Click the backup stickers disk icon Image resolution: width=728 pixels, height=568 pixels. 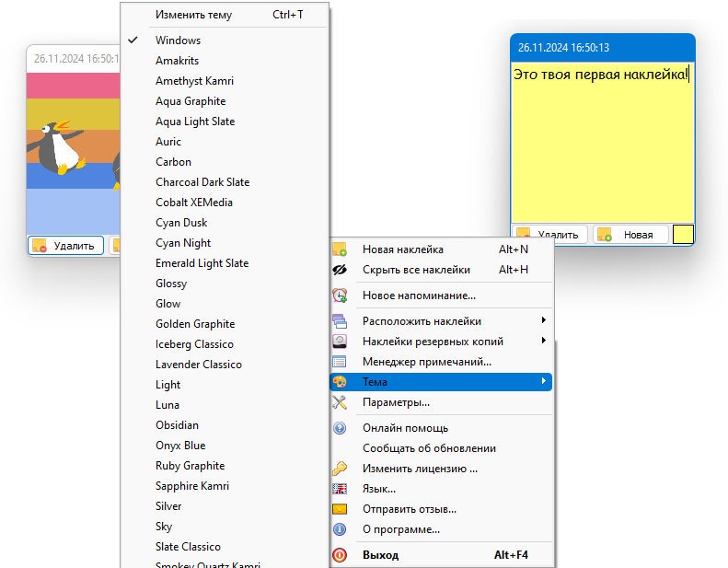[340, 342]
